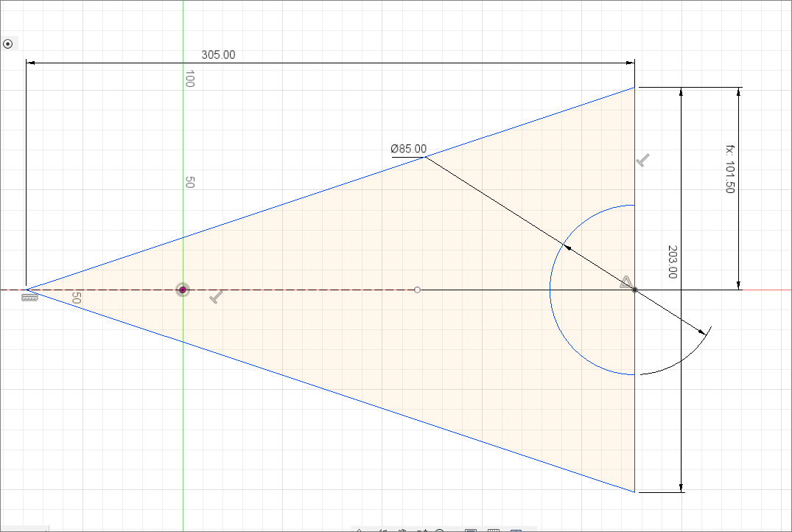This screenshot has height=532, width=792.
Task: Select the fx: 101.50 driven dimension
Action: pos(730,169)
